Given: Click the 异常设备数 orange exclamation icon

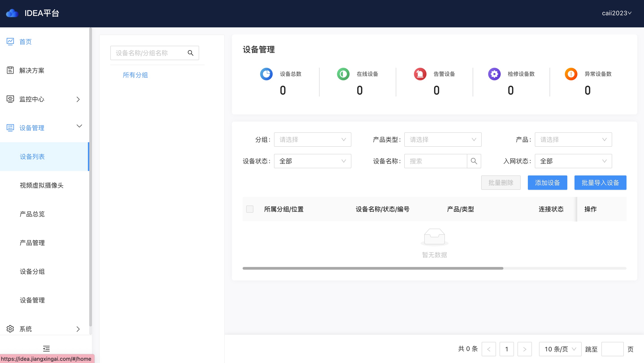Looking at the screenshot, I should point(571,74).
